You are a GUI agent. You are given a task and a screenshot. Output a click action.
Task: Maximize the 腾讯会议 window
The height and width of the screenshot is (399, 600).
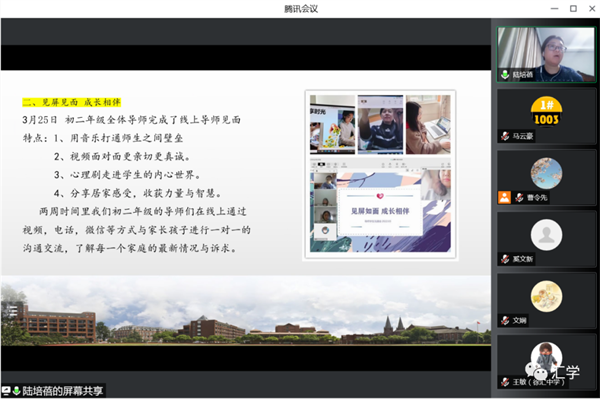573,8
